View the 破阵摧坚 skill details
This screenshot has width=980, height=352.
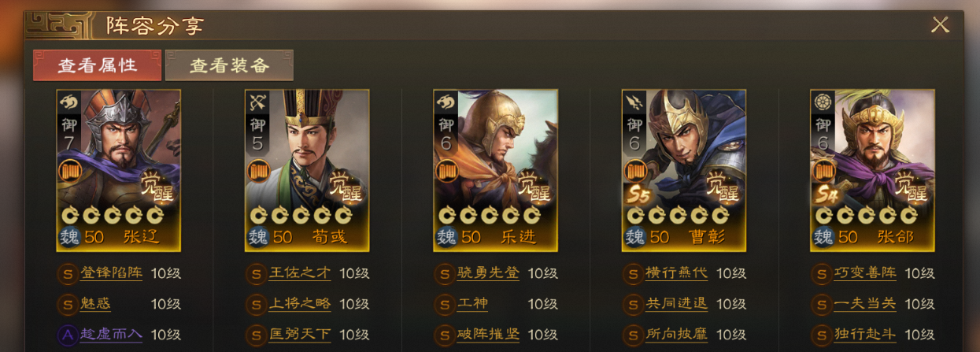pyautogui.click(x=488, y=335)
